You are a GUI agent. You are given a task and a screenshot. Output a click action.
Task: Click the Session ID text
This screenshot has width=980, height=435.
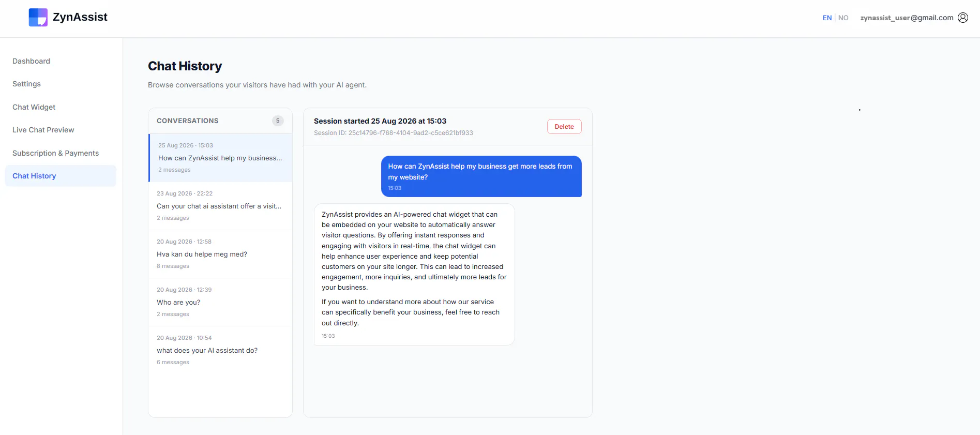393,133
